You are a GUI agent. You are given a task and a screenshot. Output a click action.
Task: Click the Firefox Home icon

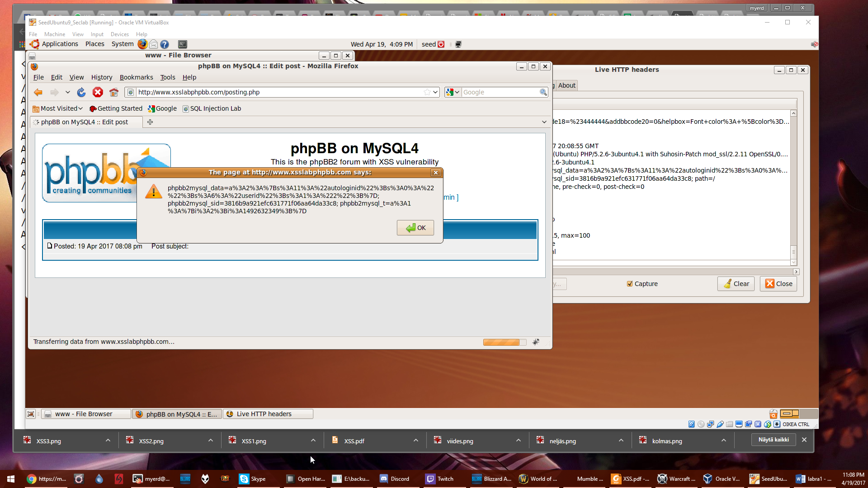pos(114,92)
